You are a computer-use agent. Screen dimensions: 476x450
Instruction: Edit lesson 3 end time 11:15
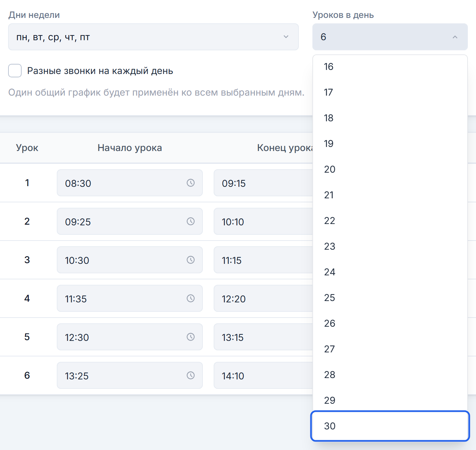click(x=263, y=260)
